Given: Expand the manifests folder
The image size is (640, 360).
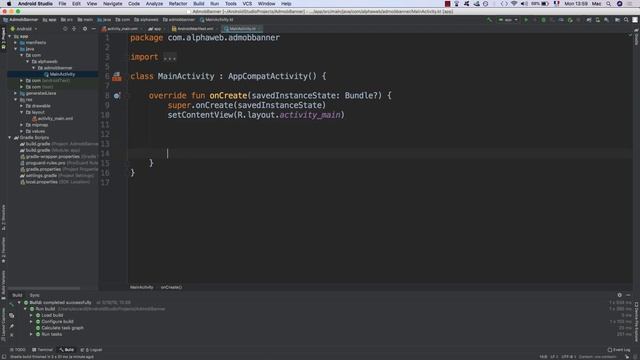Looking at the screenshot, I should 16,42.
